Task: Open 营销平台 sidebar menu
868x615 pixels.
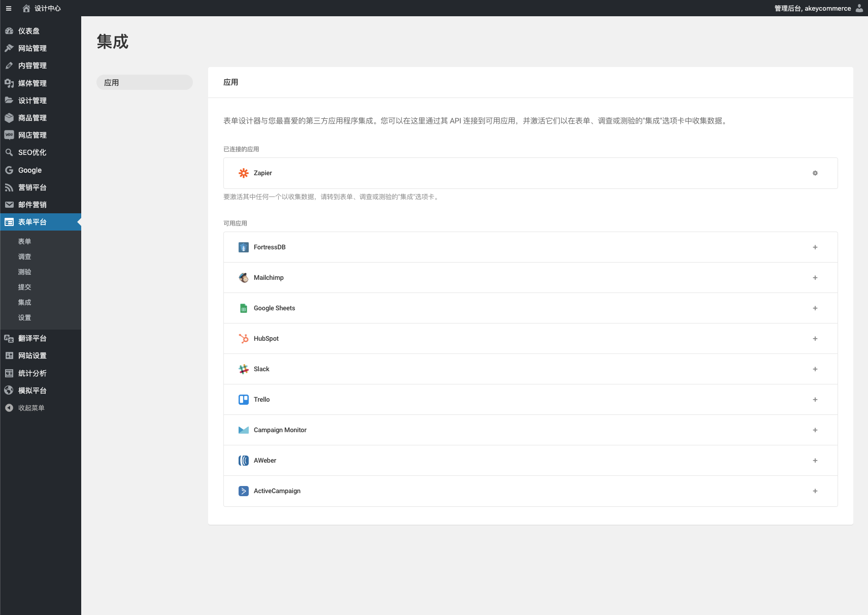Action: point(41,187)
